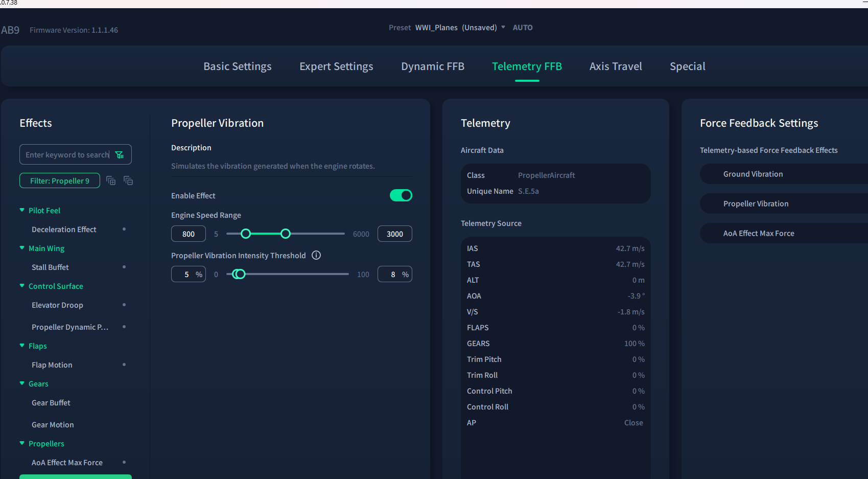Click the Engine Speed Range upper slider handle

click(286, 234)
